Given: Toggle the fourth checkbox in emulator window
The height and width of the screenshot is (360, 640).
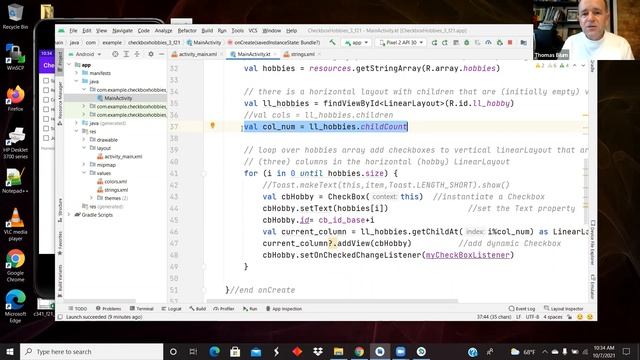Looking at the screenshot, I should pos(46,109).
